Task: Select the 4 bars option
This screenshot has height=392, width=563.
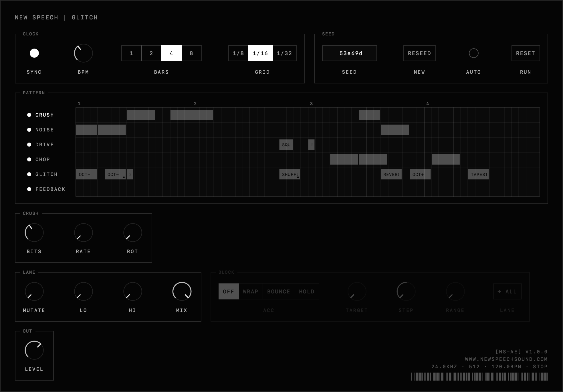Action: coord(171,53)
